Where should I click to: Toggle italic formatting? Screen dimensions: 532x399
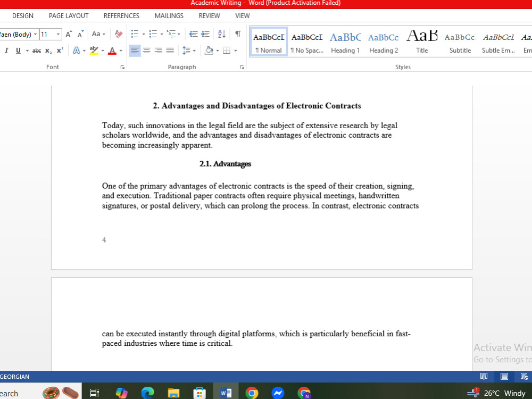6,51
